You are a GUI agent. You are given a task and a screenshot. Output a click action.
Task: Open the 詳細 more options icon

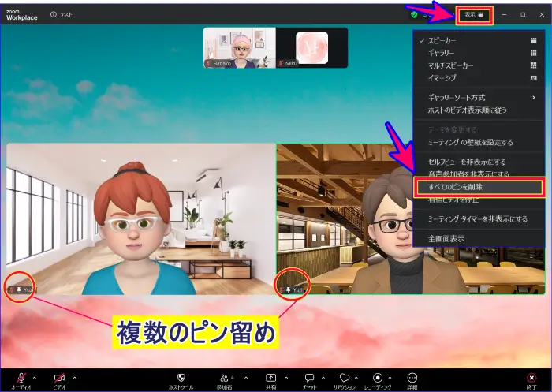412,378
